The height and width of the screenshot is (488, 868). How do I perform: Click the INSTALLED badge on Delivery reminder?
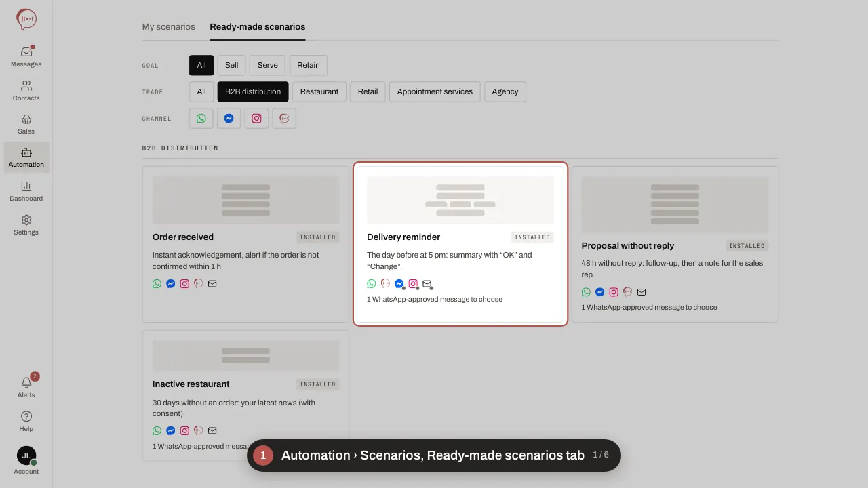532,237
